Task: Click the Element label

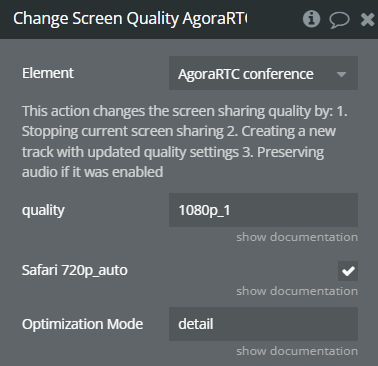Action: point(48,73)
